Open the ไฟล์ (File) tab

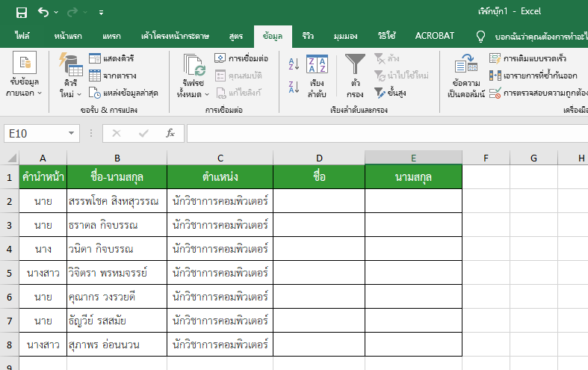pos(22,36)
